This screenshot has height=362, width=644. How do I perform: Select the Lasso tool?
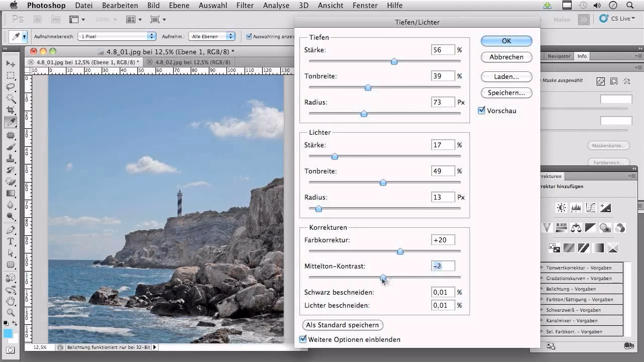[x=11, y=87]
